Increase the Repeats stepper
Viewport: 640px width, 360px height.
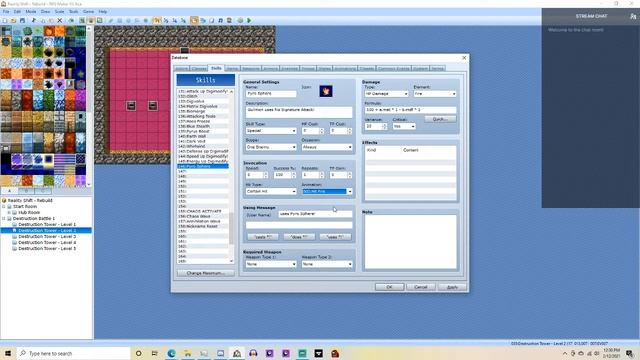(322, 173)
